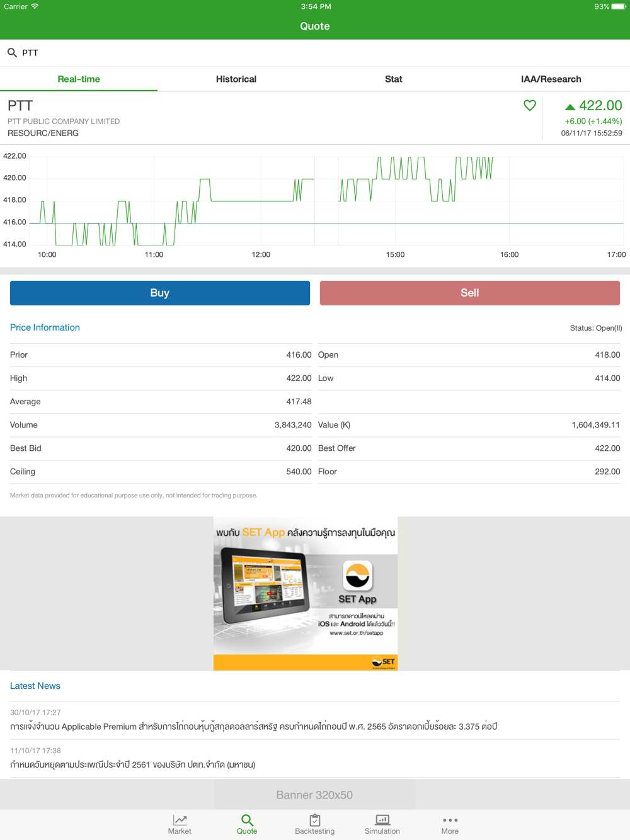Open the SET App advertisement banner
This screenshot has height=840, width=630.
(306, 593)
